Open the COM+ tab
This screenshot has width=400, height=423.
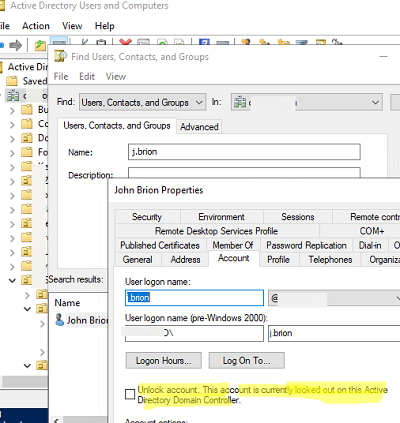pyautogui.click(x=372, y=231)
